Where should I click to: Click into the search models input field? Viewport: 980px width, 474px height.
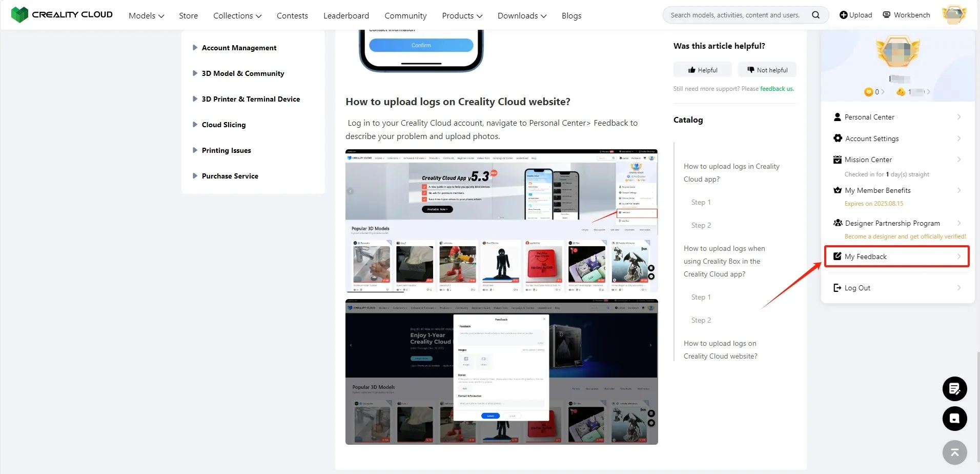(x=736, y=15)
